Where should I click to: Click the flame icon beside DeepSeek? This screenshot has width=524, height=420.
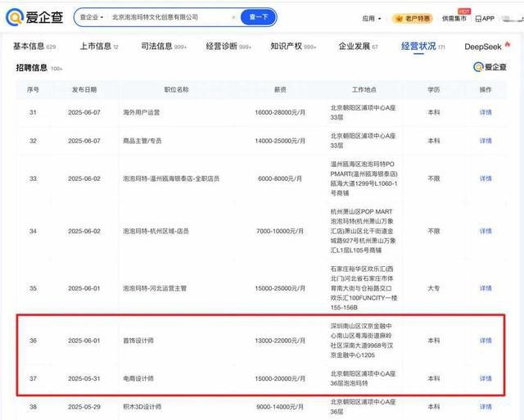(x=508, y=44)
